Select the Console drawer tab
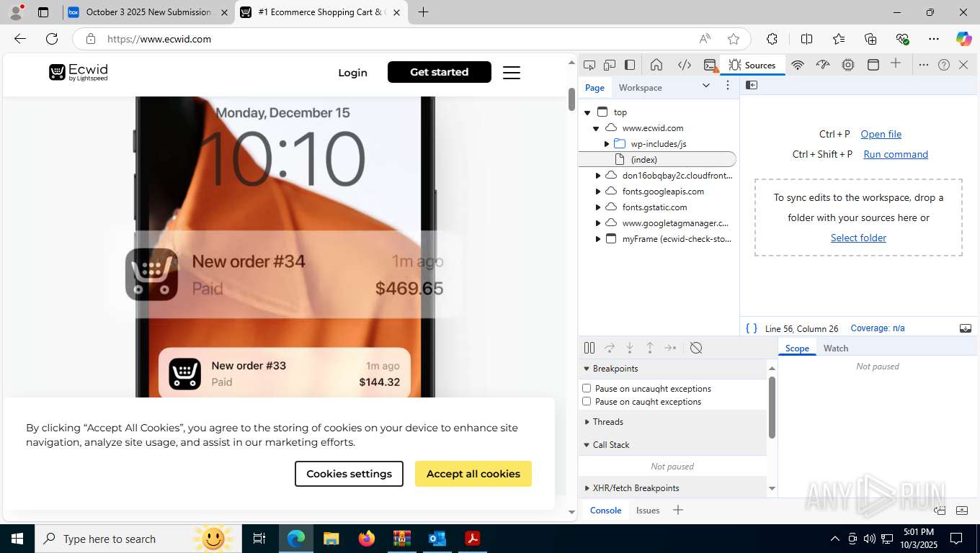This screenshot has height=553, width=980. (605, 510)
